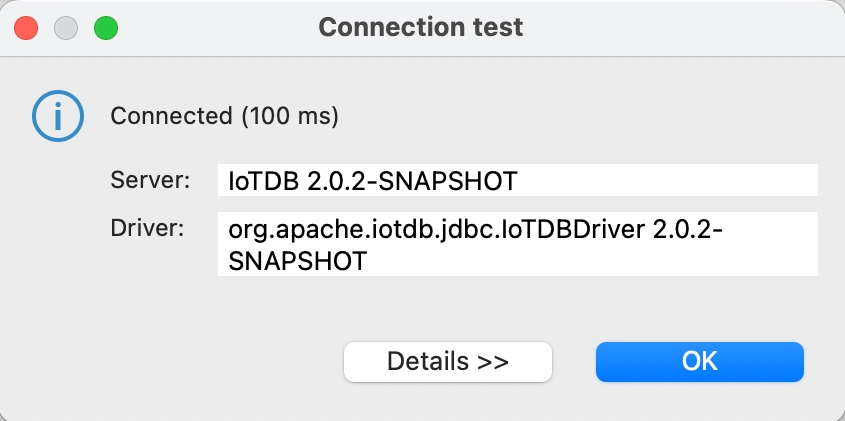The width and height of the screenshot is (845, 421).
Task: Click the "Server:" label
Action: pos(150,181)
